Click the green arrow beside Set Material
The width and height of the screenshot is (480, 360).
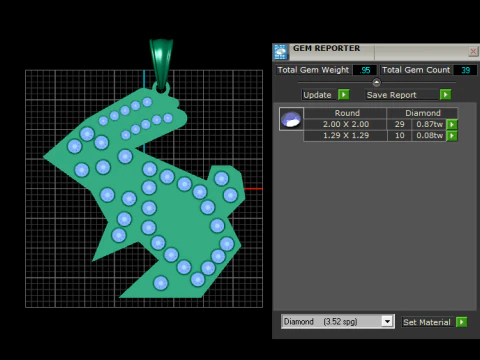pos(462,322)
